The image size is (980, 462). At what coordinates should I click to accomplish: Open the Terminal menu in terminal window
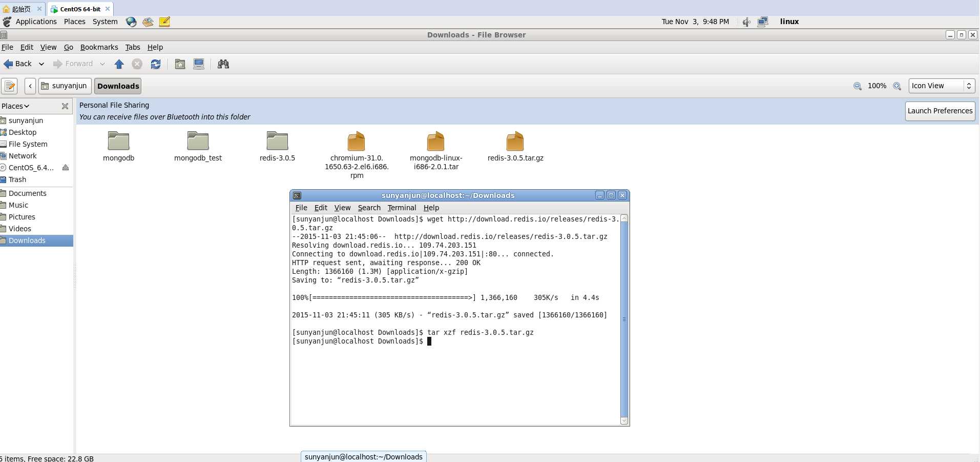[x=402, y=208]
